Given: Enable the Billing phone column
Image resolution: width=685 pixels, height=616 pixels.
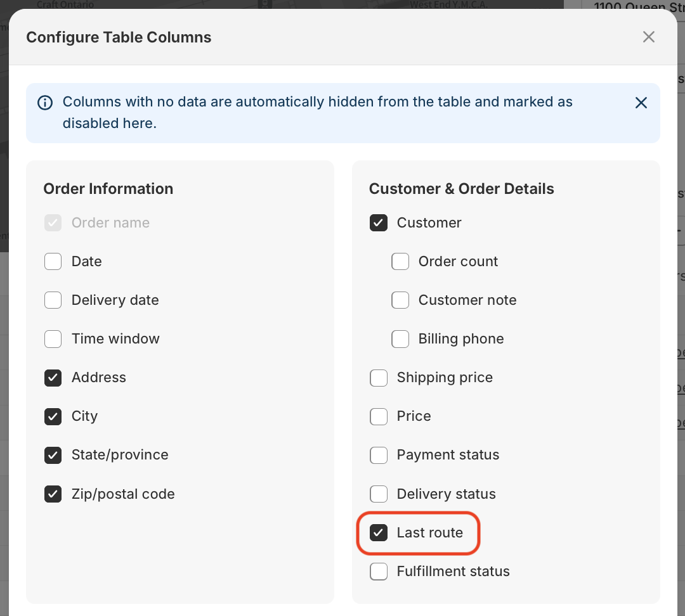Looking at the screenshot, I should 400,339.
